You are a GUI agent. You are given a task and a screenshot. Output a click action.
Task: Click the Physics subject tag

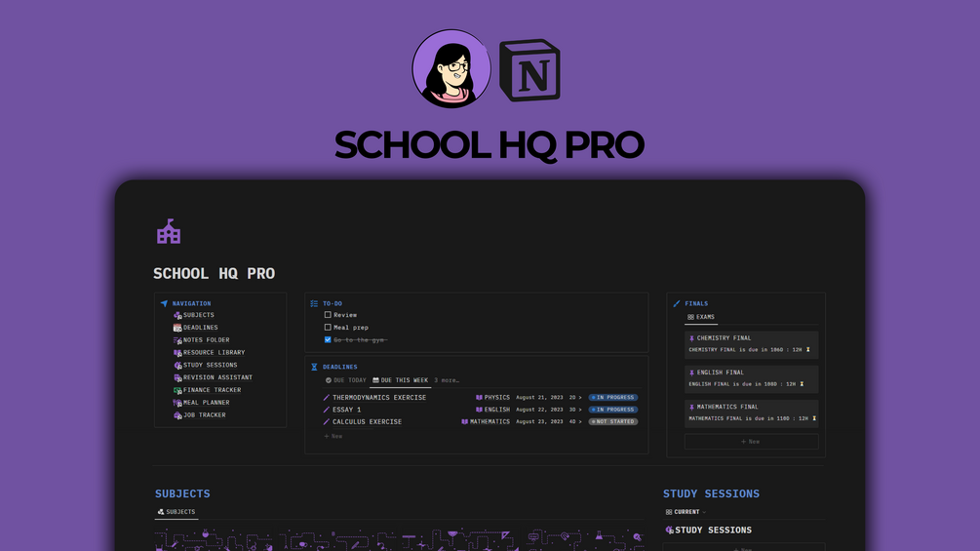point(497,397)
